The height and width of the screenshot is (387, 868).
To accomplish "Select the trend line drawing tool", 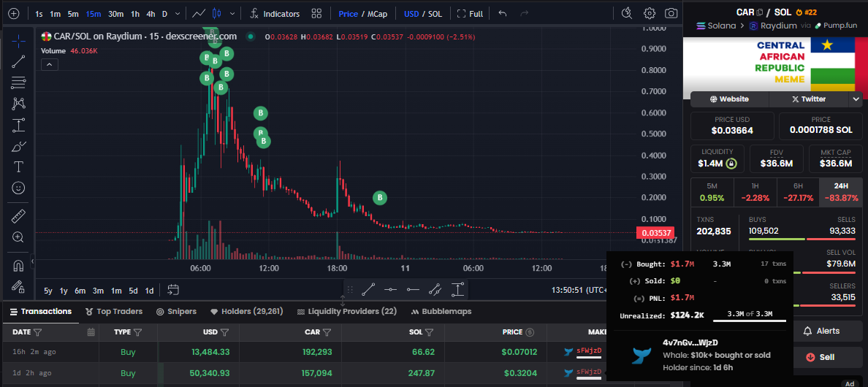I will (x=18, y=61).
